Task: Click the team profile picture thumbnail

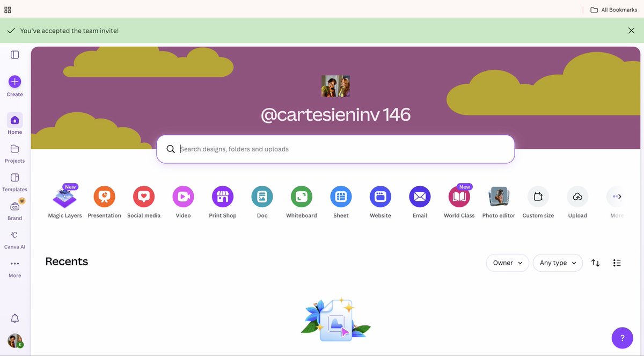Action: (x=335, y=86)
